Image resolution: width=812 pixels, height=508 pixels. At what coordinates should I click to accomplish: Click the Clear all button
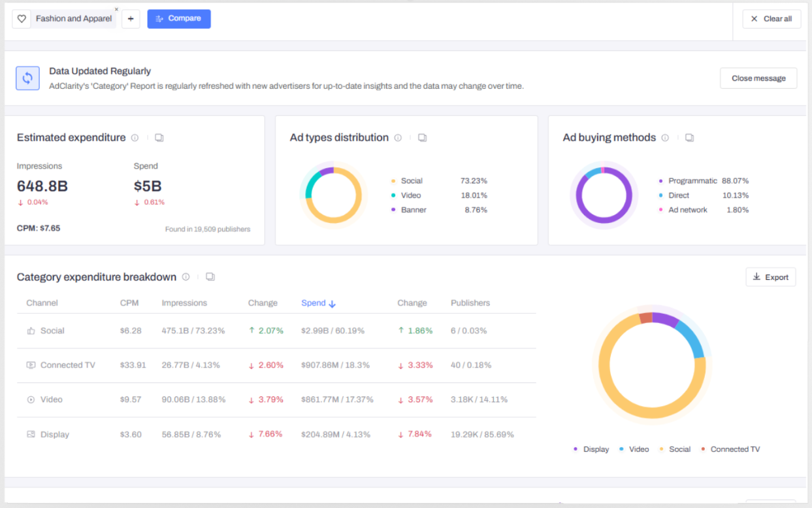point(771,19)
